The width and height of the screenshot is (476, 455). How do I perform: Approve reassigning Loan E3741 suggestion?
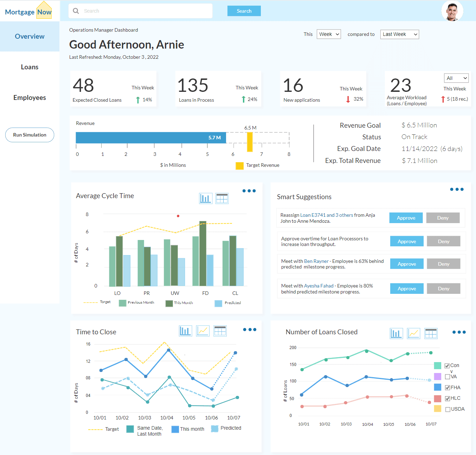pos(406,218)
